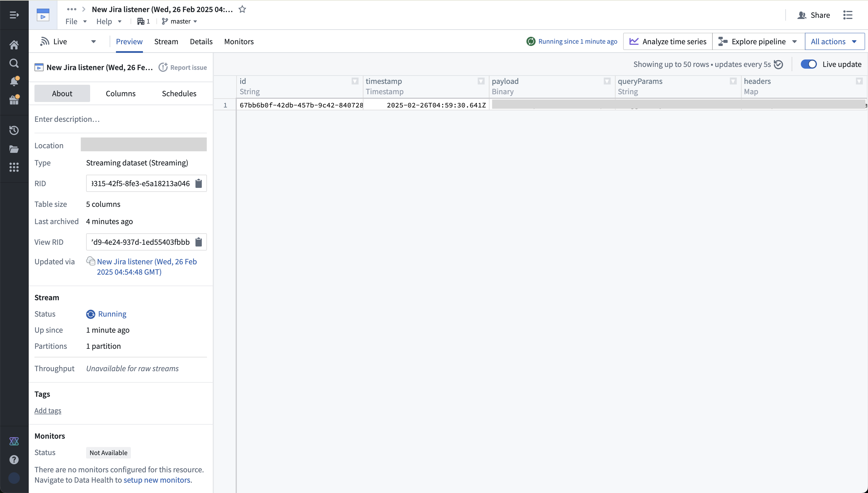868x493 pixels.
Task: Switch to the Monitors tab
Action: 239,41
